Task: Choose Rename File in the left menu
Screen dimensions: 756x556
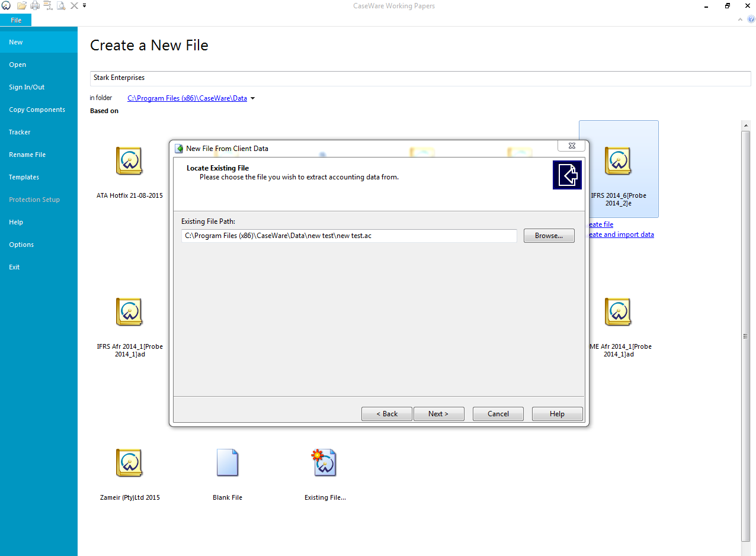Action: coord(39,155)
